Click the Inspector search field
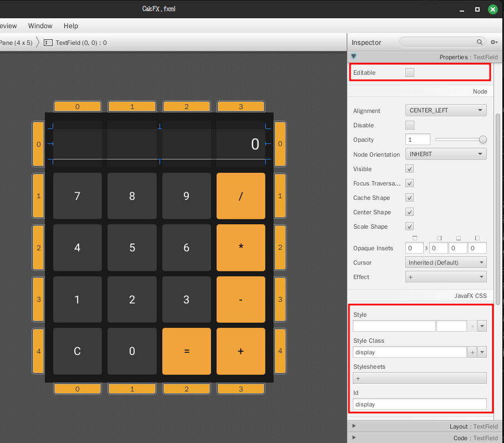 point(443,42)
